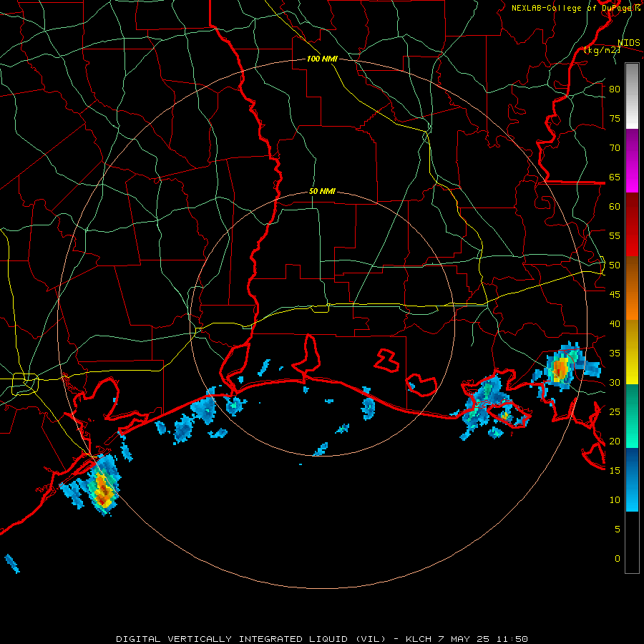Click the Digital Vertically Integrated Liquid caption
The image size is (644, 644).
321,639
